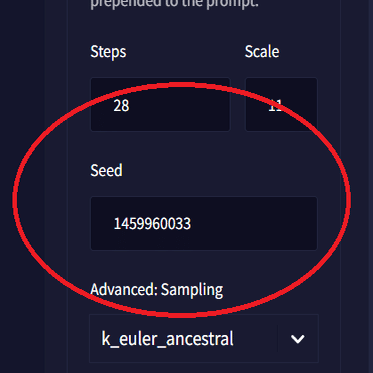The image size is (373, 373).
Task: Click the partially hidden Scale value 11
Action: click(276, 106)
